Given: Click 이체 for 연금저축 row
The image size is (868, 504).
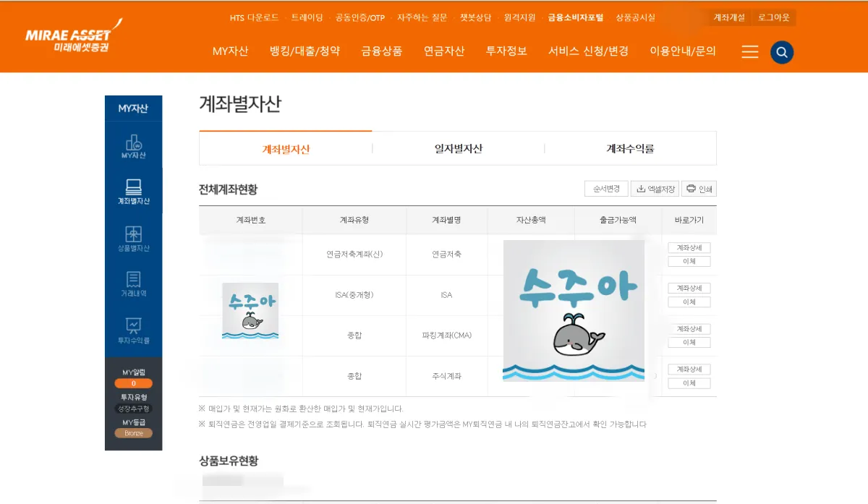Looking at the screenshot, I should point(689,261).
